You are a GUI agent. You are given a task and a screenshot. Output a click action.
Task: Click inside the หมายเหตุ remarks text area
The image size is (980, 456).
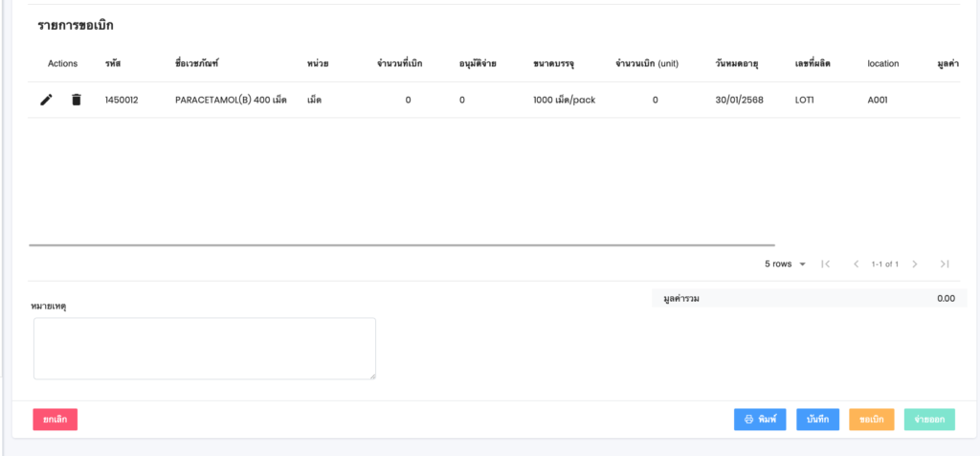coord(204,349)
